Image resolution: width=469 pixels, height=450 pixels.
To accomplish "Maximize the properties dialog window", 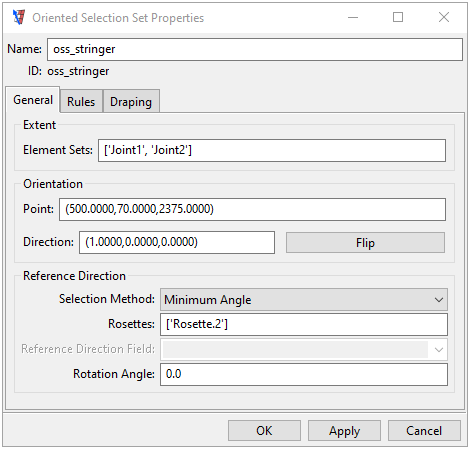I will tap(398, 17).
